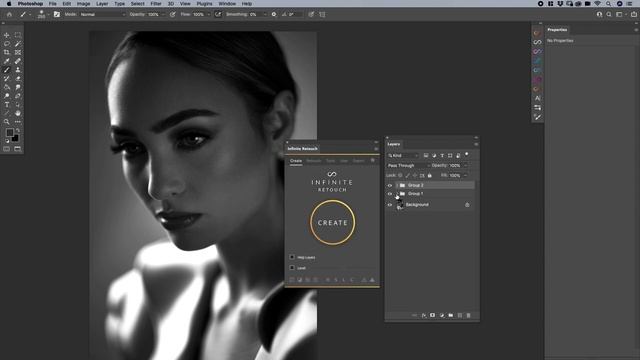Select the Zoom tool
640x360 pixels.
click(7, 122)
